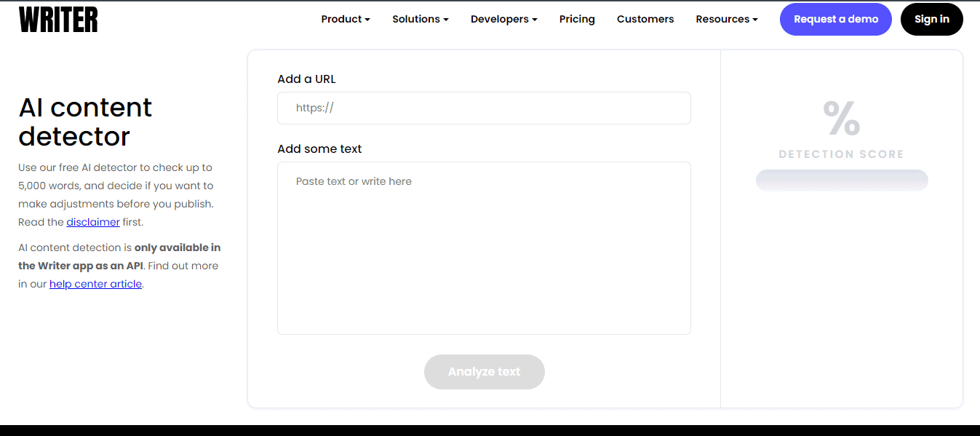Click inside the Paste text area
The height and width of the screenshot is (436, 980).
pos(484,247)
